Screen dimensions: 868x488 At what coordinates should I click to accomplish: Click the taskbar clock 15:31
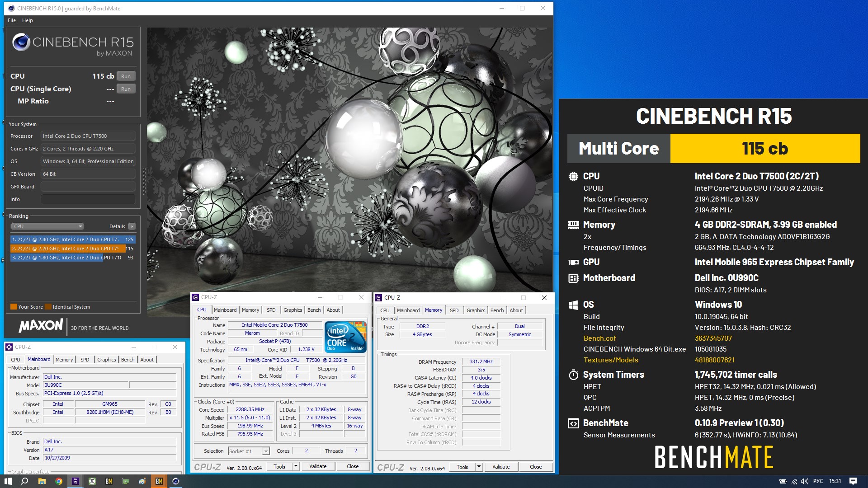tap(835, 481)
